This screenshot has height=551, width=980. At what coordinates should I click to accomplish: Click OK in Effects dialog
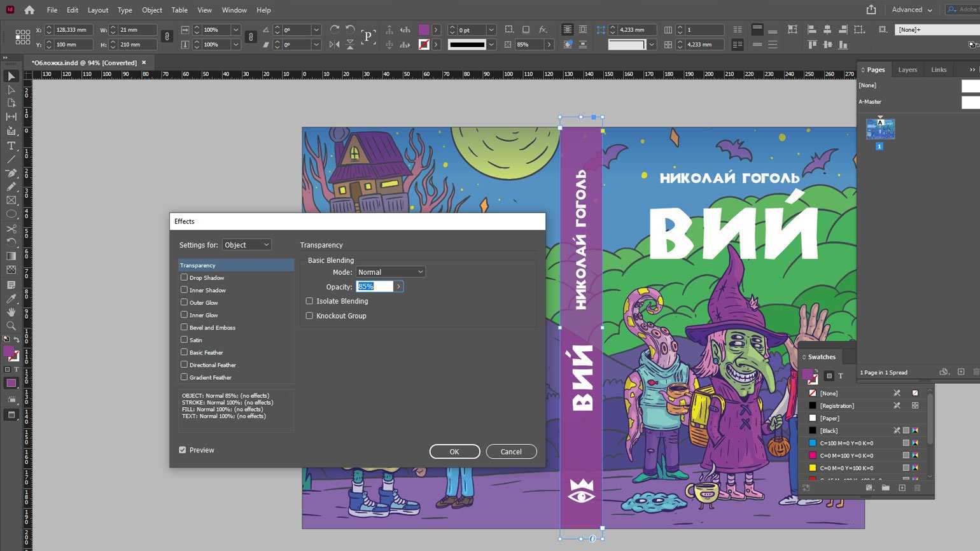pyautogui.click(x=454, y=451)
